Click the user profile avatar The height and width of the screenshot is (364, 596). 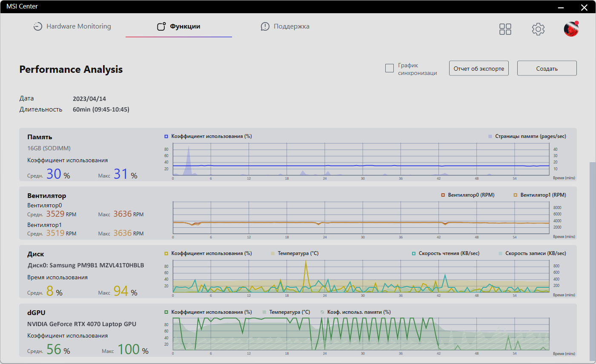571,29
